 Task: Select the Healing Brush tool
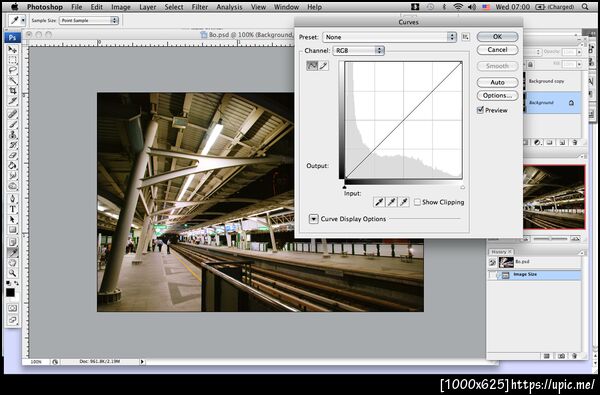tap(13, 114)
